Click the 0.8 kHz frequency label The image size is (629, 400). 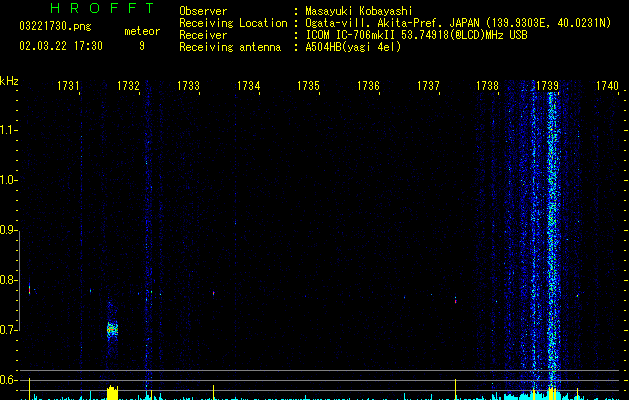pyautogui.click(x=8, y=280)
